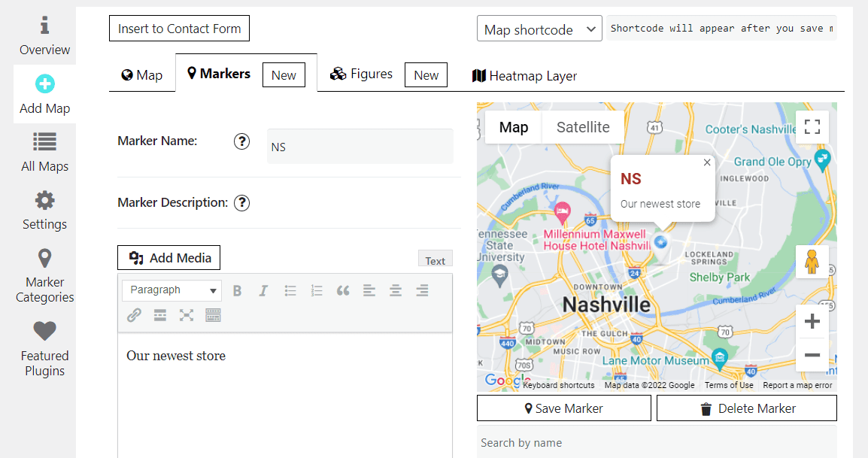The width and height of the screenshot is (868, 458).
Task: Insert a hyperlink using the link icon
Action: pos(134,314)
